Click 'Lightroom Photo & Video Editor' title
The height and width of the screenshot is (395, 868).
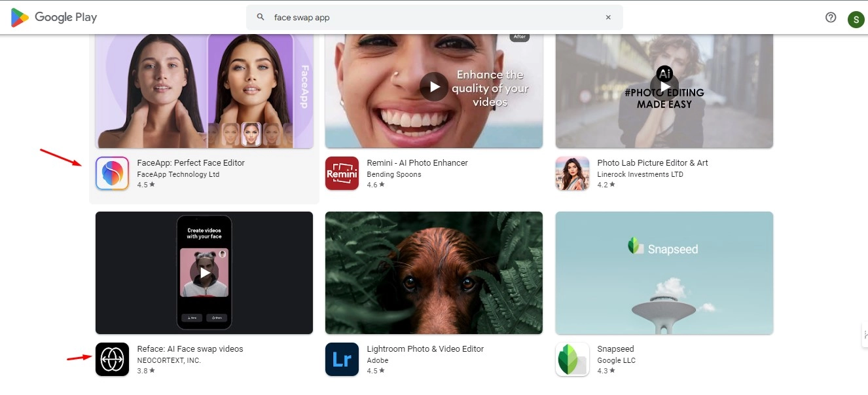(x=425, y=349)
